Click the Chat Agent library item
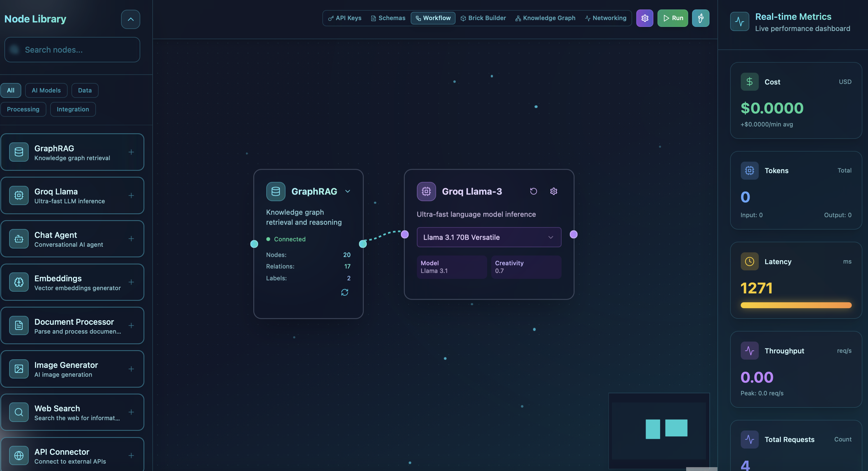868x471 pixels. point(72,239)
